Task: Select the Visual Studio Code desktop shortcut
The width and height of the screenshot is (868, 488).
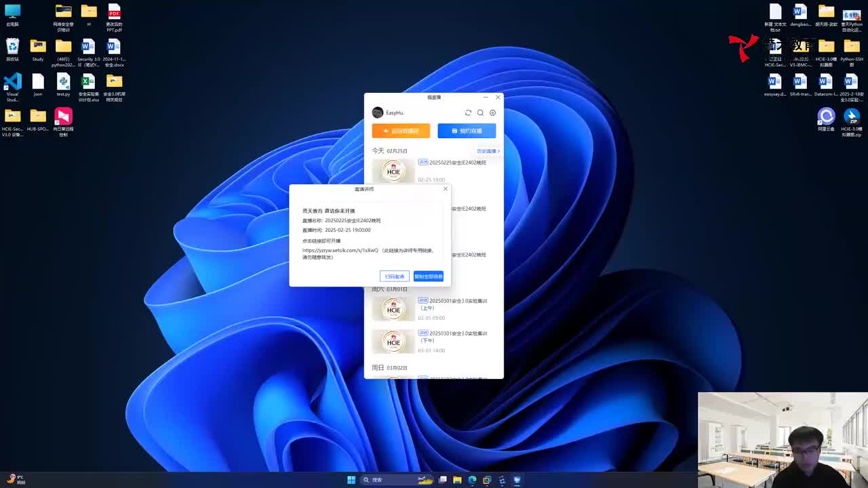Action: pos(12,88)
